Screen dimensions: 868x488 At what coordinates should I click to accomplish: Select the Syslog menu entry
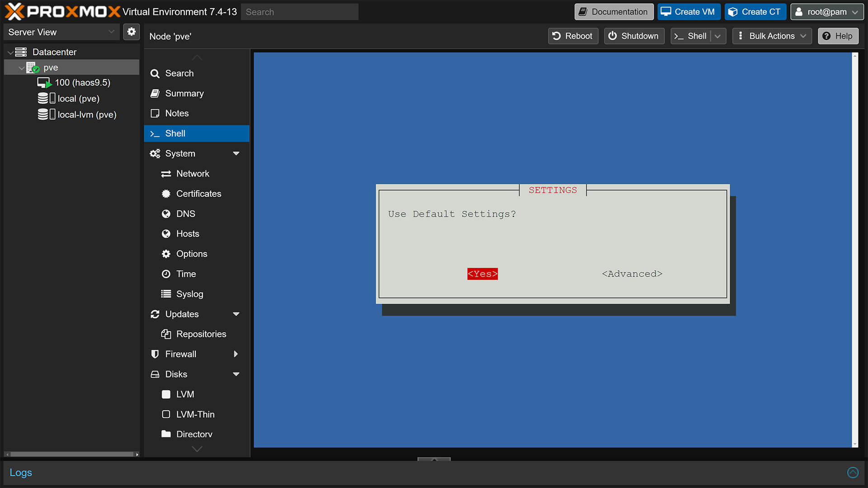(x=189, y=294)
